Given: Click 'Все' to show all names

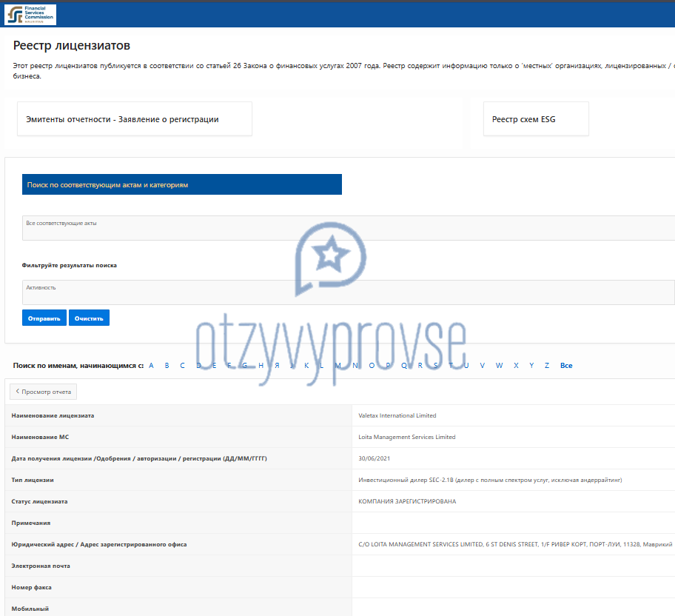Looking at the screenshot, I should pos(566,365).
